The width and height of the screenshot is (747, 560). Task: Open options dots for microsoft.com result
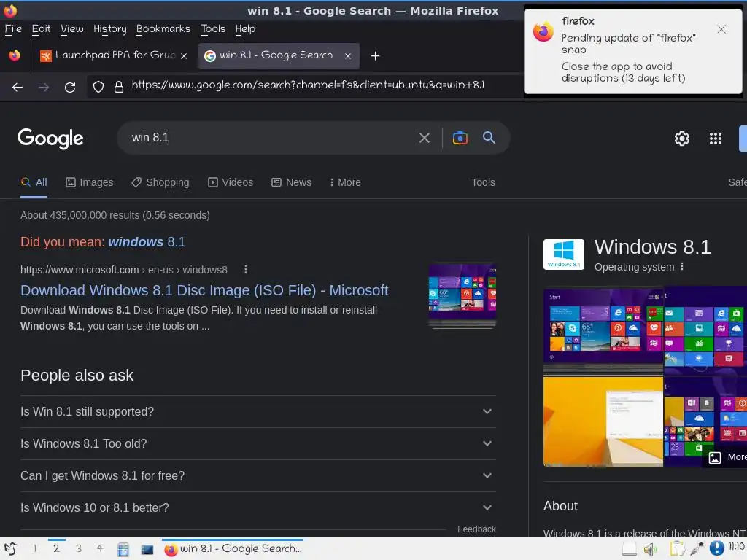[246, 270]
